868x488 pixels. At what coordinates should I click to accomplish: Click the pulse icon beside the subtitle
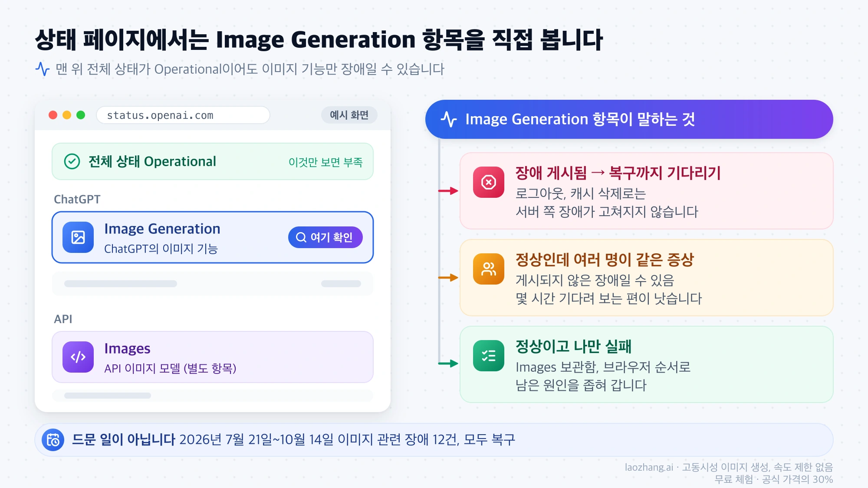[x=43, y=69]
